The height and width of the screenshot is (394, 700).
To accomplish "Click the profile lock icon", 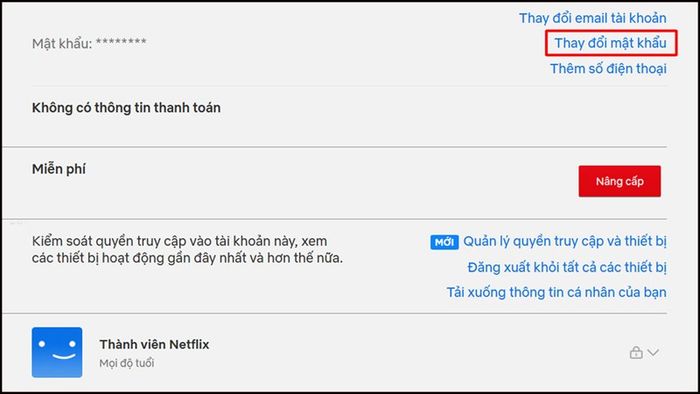I will pyautogui.click(x=636, y=353).
